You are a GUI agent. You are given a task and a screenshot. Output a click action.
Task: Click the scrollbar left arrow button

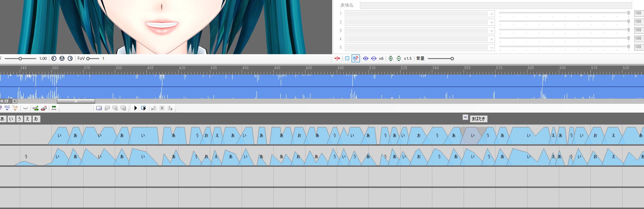click(x=15, y=101)
